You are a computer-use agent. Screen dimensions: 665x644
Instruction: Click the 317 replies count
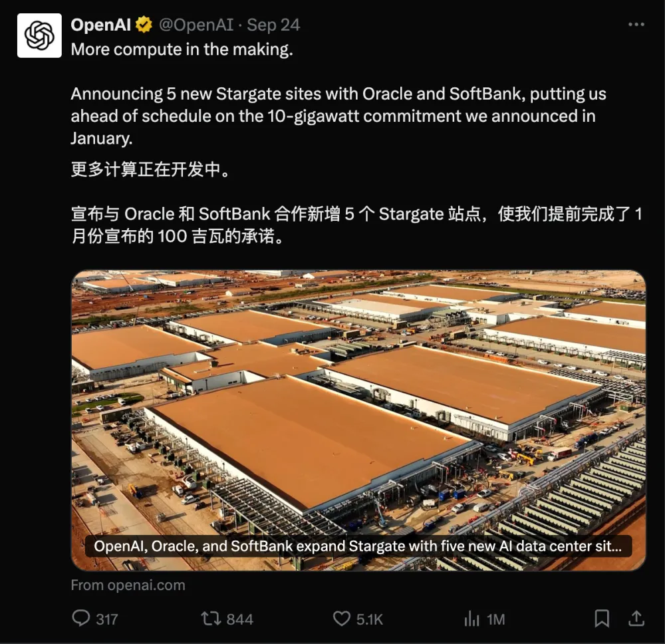pos(107,619)
